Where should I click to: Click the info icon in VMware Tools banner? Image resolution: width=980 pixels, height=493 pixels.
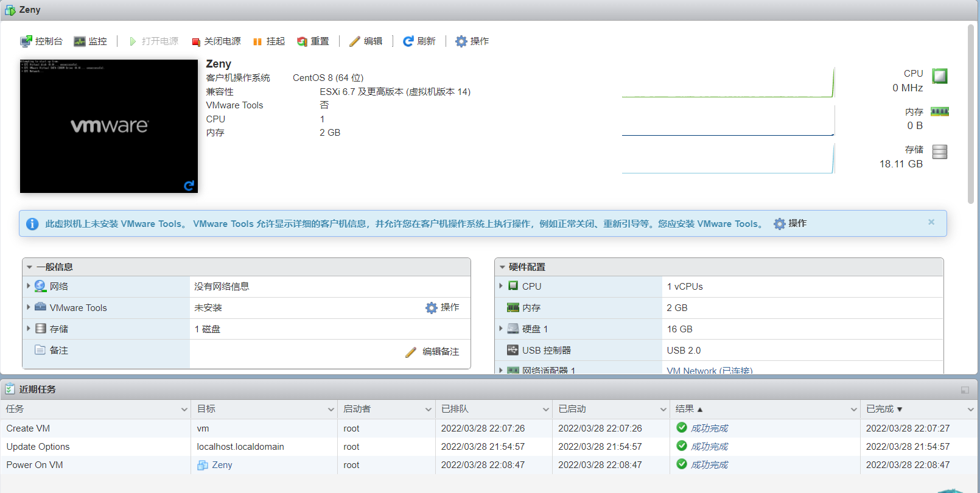click(x=32, y=224)
